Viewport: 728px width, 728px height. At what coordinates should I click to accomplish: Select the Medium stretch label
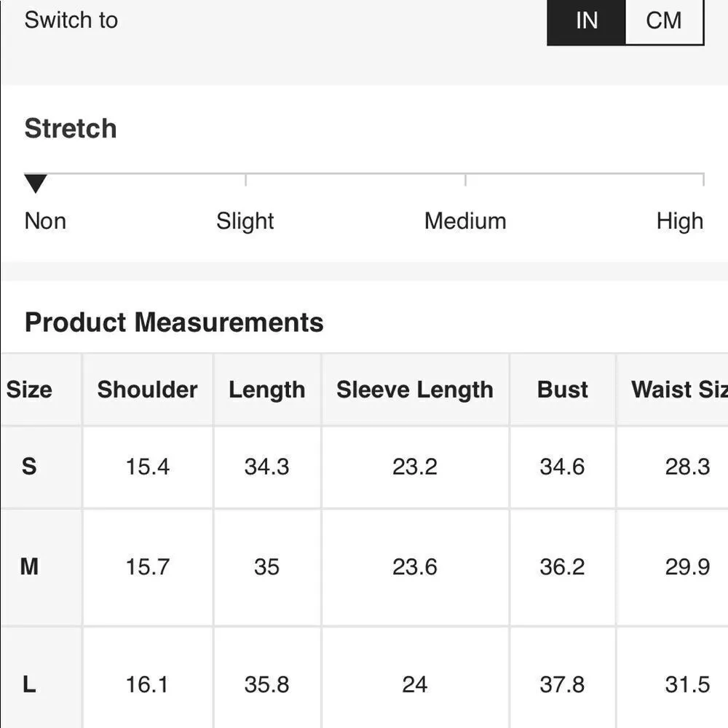coord(465,221)
